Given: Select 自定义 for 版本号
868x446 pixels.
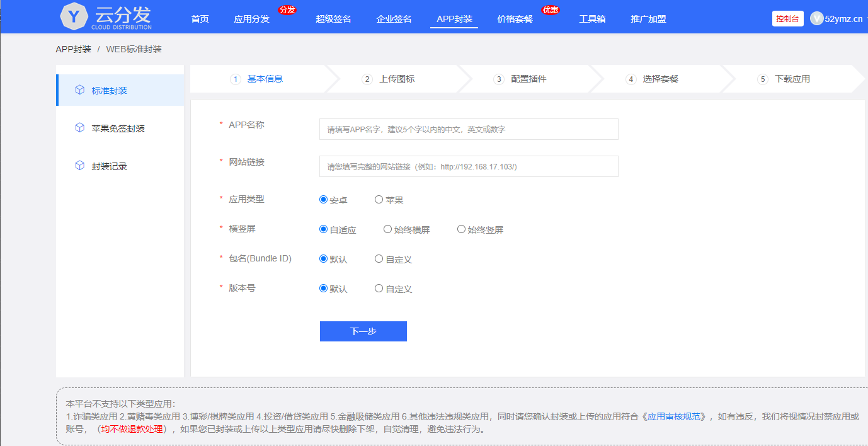Looking at the screenshot, I should (379, 289).
